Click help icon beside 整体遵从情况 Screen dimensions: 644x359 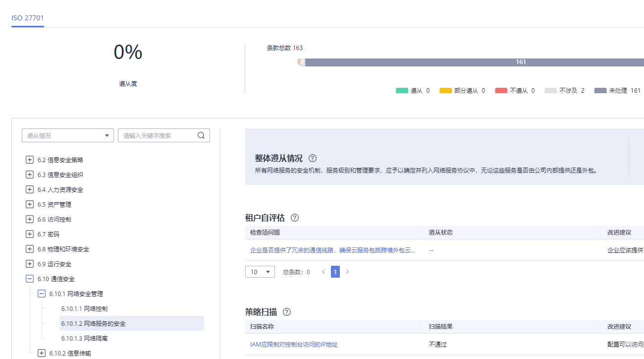[x=313, y=158]
